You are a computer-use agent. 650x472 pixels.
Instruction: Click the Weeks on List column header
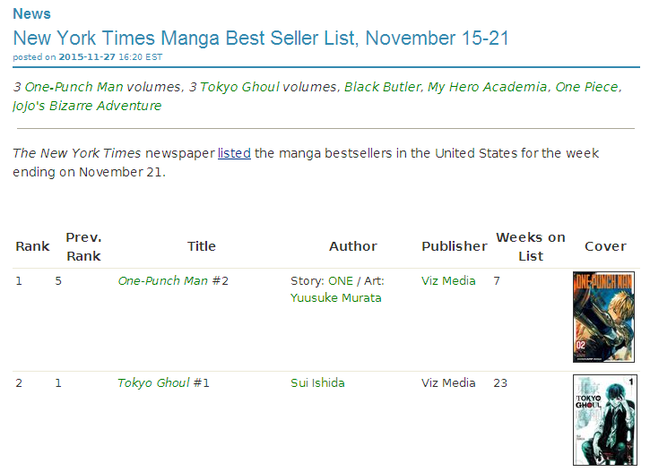point(530,246)
